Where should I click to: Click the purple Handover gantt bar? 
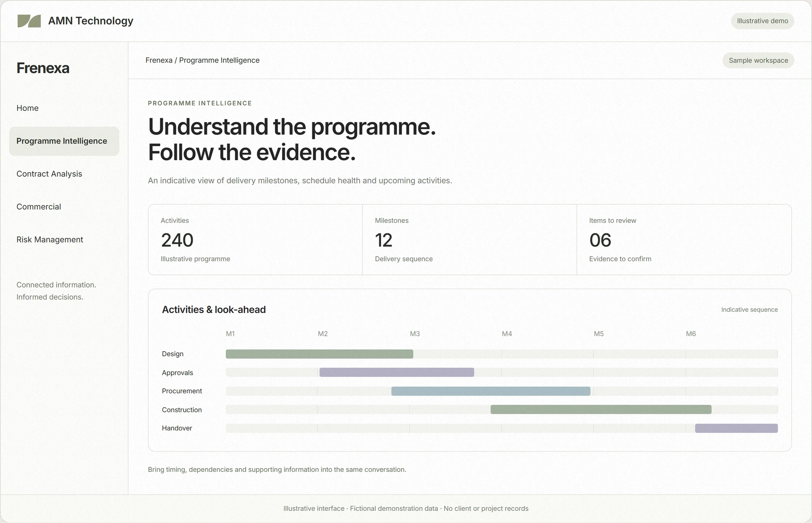736,428
